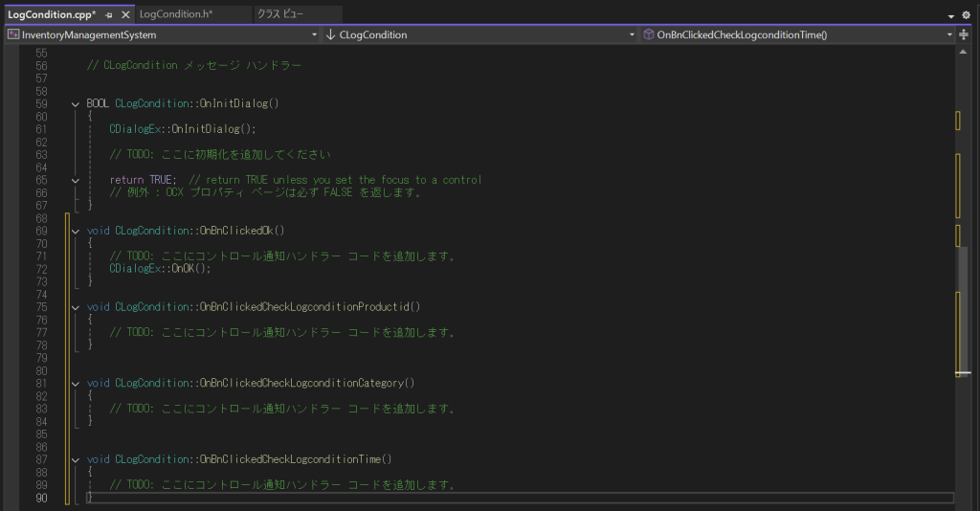Fold the OnBnClickedCheckLogconditionProductid function
The height and width of the screenshot is (511, 980).
76,307
